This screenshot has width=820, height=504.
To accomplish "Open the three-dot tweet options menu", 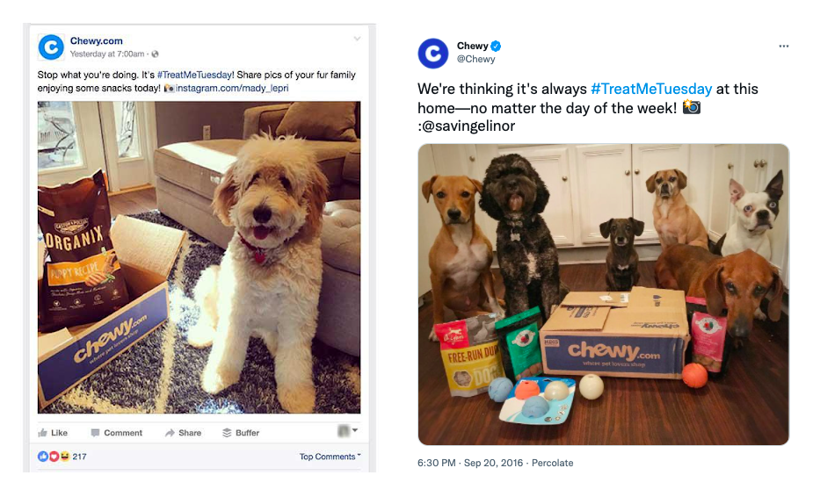I will coord(783,46).
